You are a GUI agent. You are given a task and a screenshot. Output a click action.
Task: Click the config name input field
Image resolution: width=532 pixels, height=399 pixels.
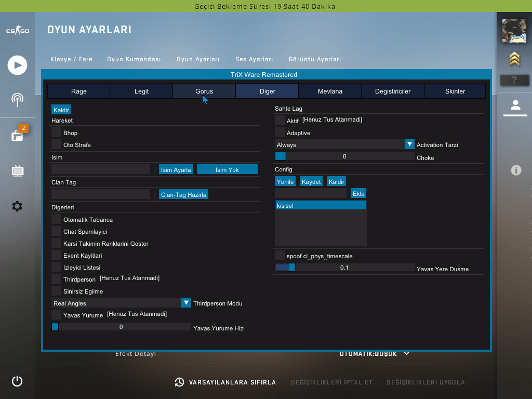coord(311,193)
